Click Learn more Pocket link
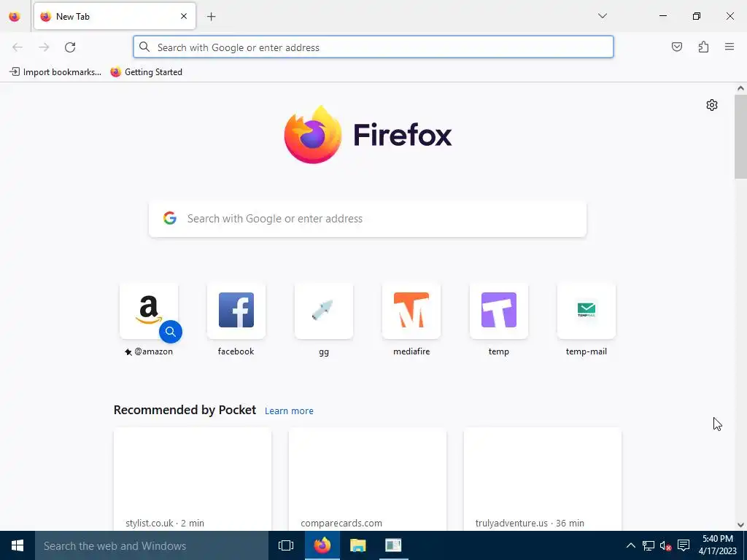 click(x=289, y=411)
